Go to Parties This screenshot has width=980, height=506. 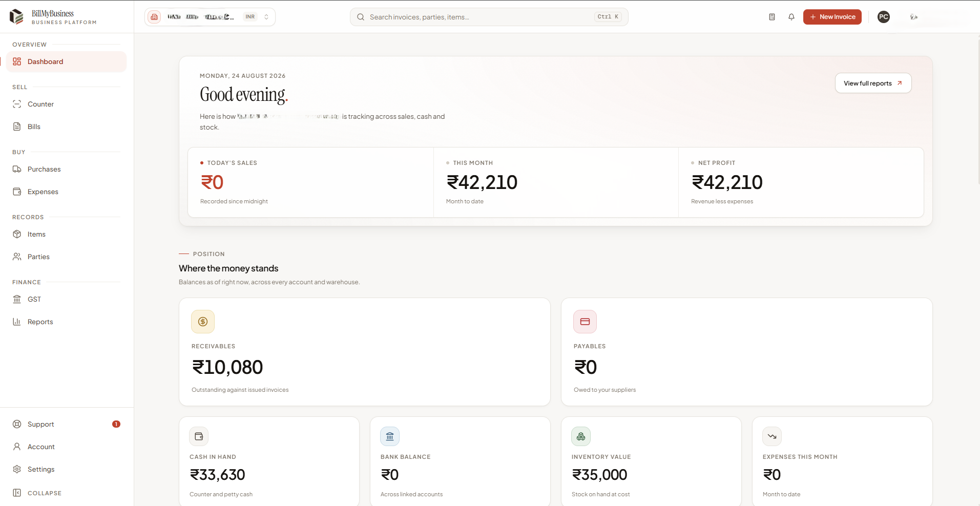pyautogui.click(x=67, y=257)
